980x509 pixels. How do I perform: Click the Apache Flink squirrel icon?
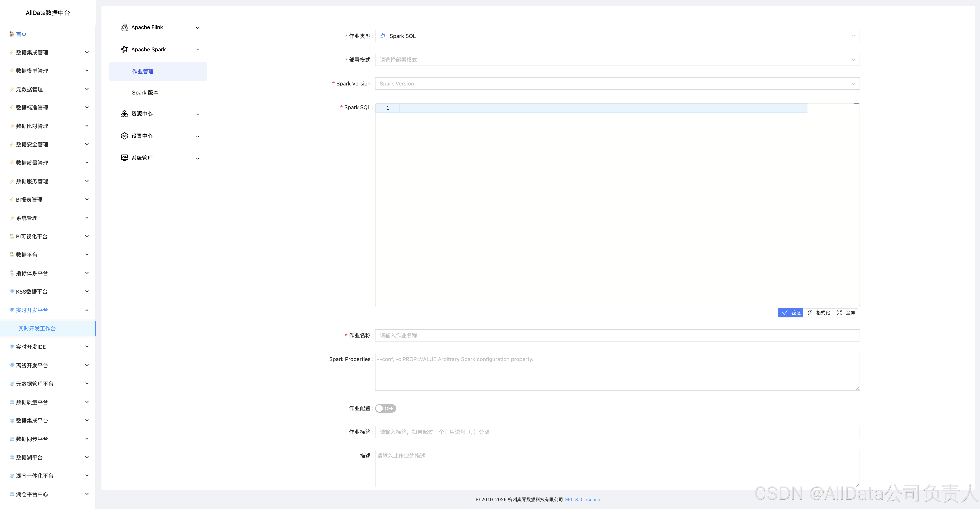point(124,27)
